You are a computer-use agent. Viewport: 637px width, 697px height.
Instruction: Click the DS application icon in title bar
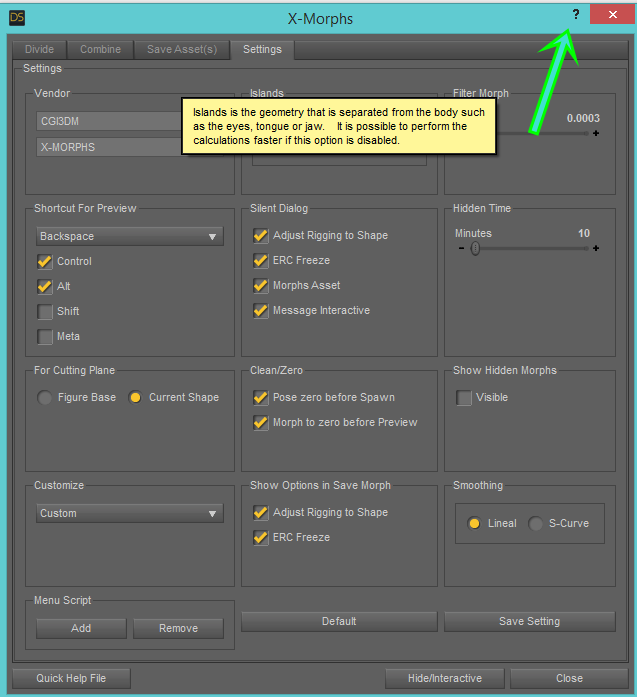[x=17, y=18]
